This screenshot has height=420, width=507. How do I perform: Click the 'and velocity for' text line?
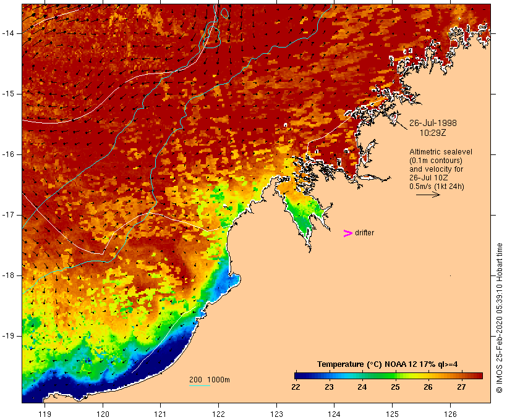pyautogui.click(x=436, y=169)
